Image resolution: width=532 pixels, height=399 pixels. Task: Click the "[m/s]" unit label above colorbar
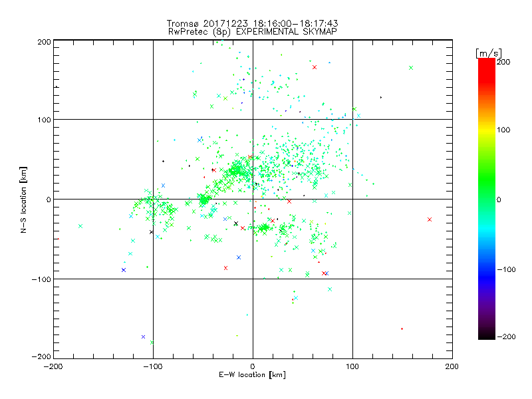[x=489, y=53]
